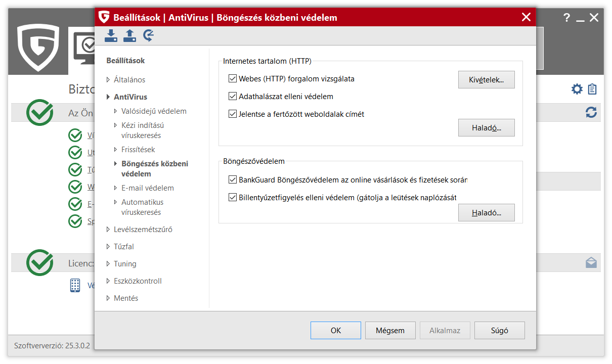The image size is (612, 364).
Task: Expand the Mentés tree arrow
Action: (108, 298)
